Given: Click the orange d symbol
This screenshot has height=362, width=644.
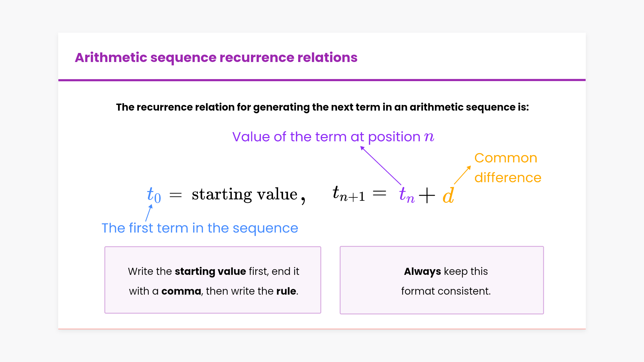Looking at the screenshot, I should pos(448,195).
